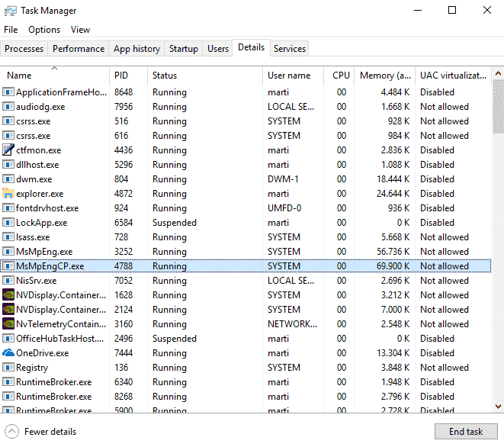Sort by the PID column header
The height and width of the screenshot is (447, 504).
point(129,76)
